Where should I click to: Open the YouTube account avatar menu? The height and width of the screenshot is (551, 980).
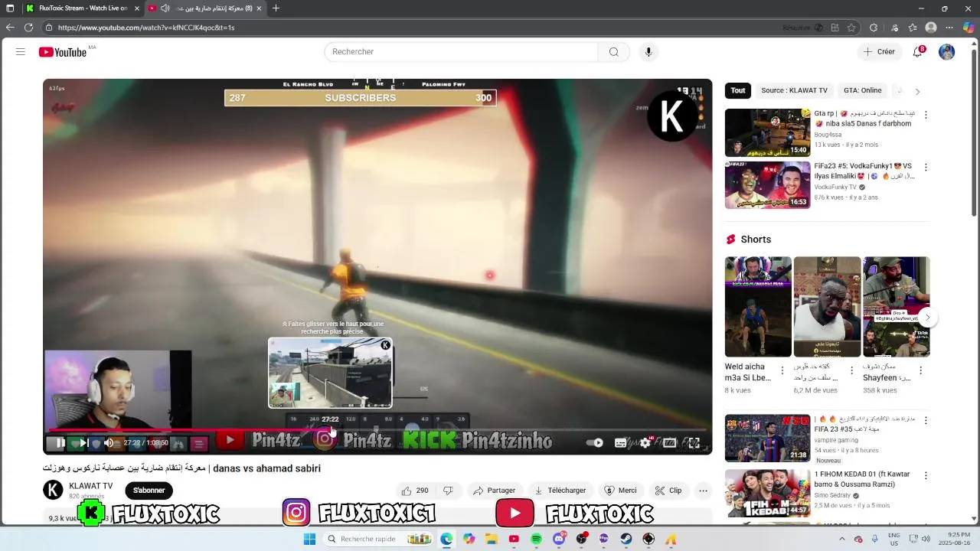click(x=947, y=52)
